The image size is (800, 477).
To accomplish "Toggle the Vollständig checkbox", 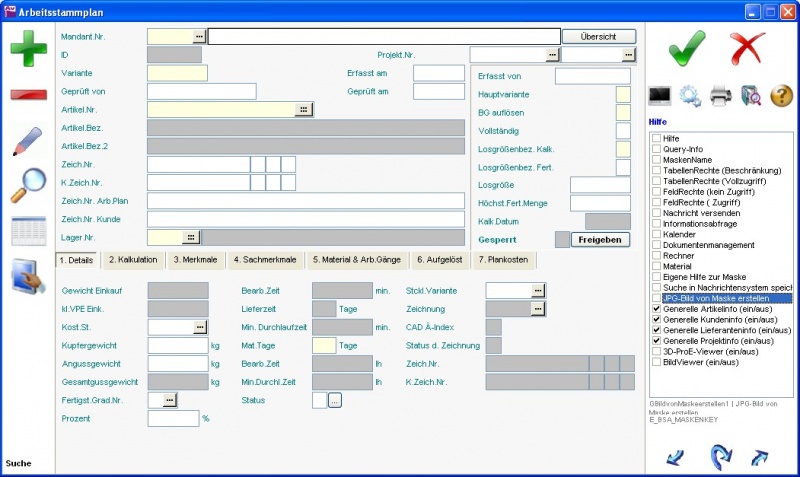I will [623, 131].
